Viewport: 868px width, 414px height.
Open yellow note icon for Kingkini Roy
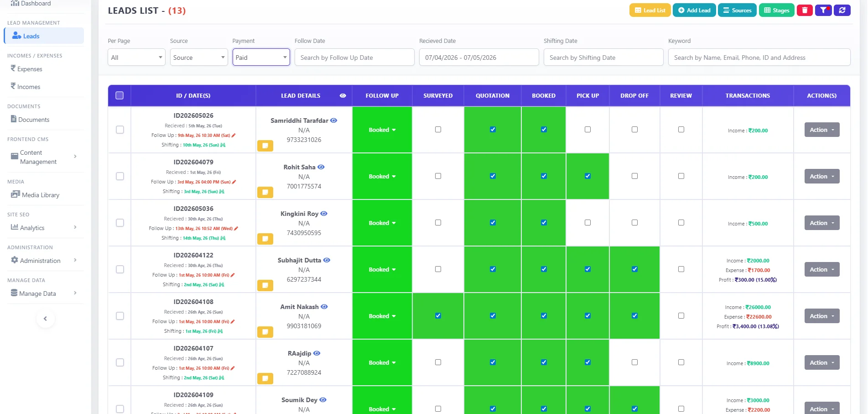(265, 239)
